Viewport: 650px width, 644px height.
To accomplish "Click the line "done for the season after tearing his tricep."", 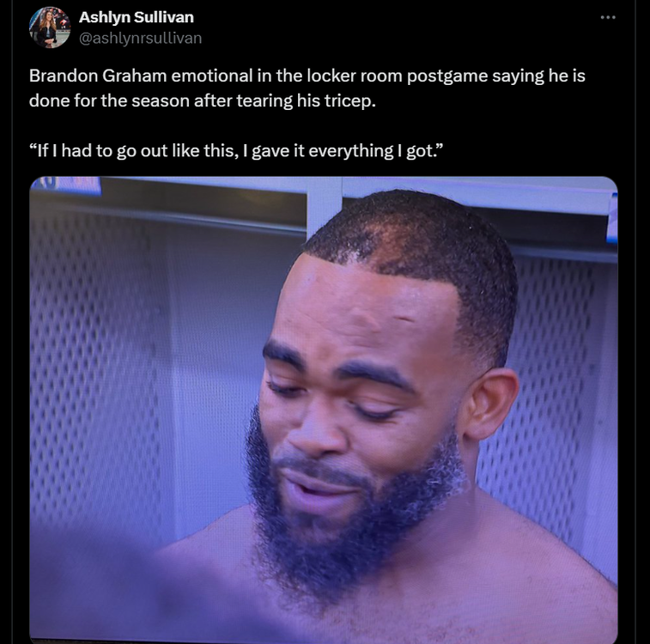I will pyautogui.click(x=203, y=100).
